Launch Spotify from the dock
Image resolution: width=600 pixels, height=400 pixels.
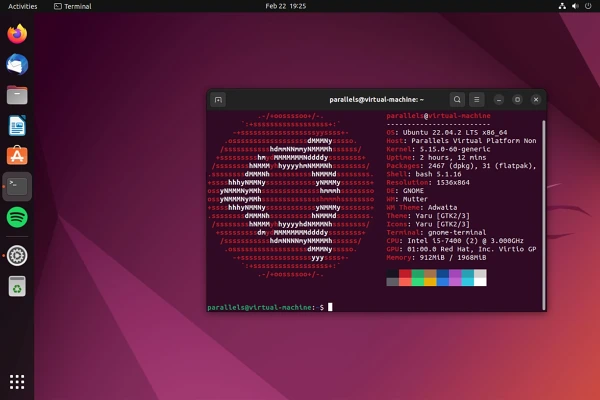coord(17,217)
